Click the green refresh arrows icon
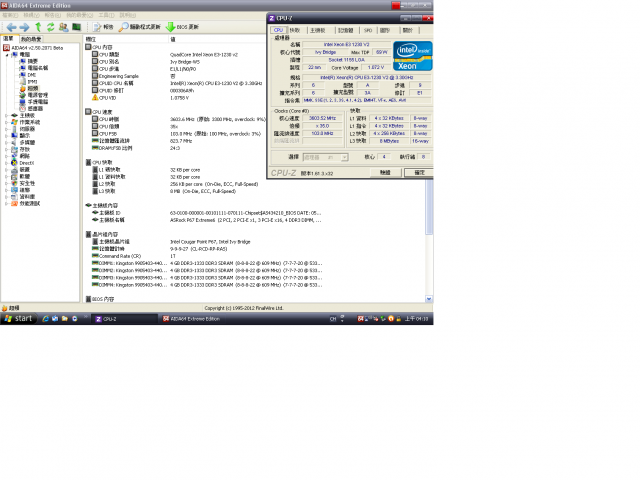 [51, 27]
